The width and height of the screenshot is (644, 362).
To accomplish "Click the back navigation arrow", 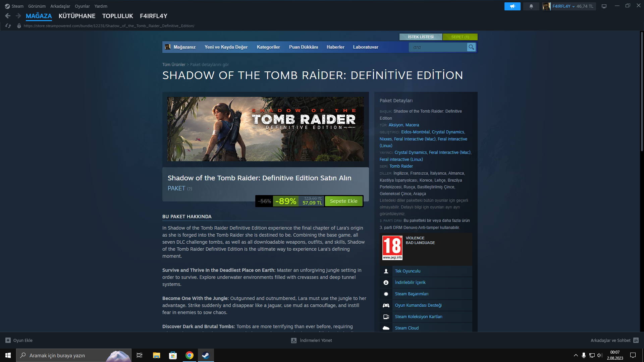I will click(x=8, y=16).
